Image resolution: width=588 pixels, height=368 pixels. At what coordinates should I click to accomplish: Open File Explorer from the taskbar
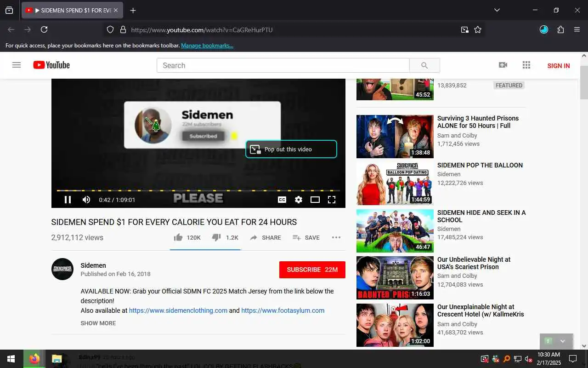tap(57, 359)
